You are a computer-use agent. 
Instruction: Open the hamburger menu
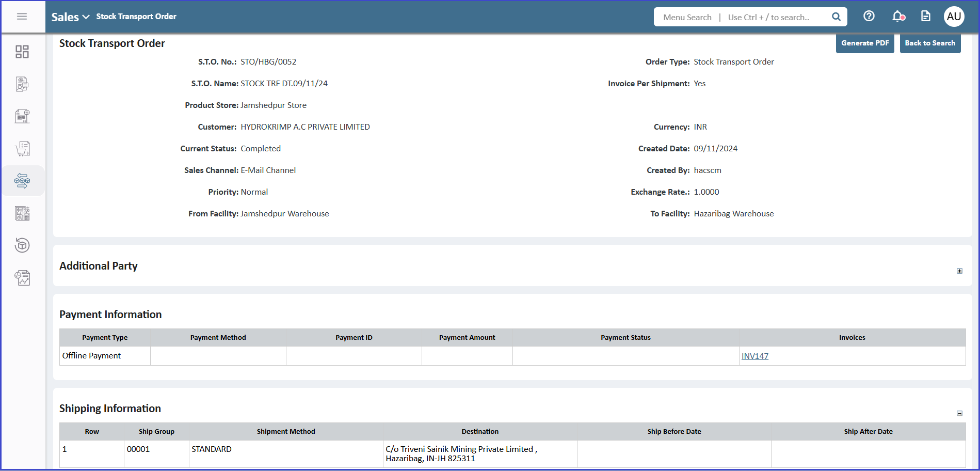pyautogui.click(x=22, y=17)
